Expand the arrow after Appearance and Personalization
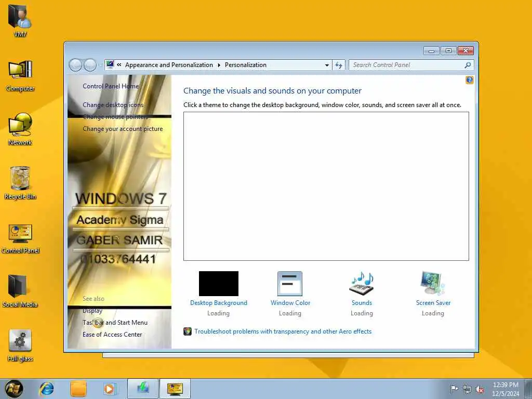Screen dimensions: 532x399 click(219, 65)
